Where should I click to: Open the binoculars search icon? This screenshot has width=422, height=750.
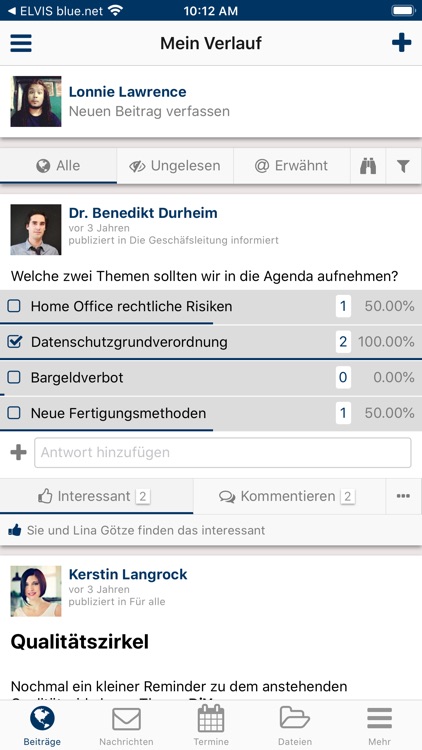(368, 166)
